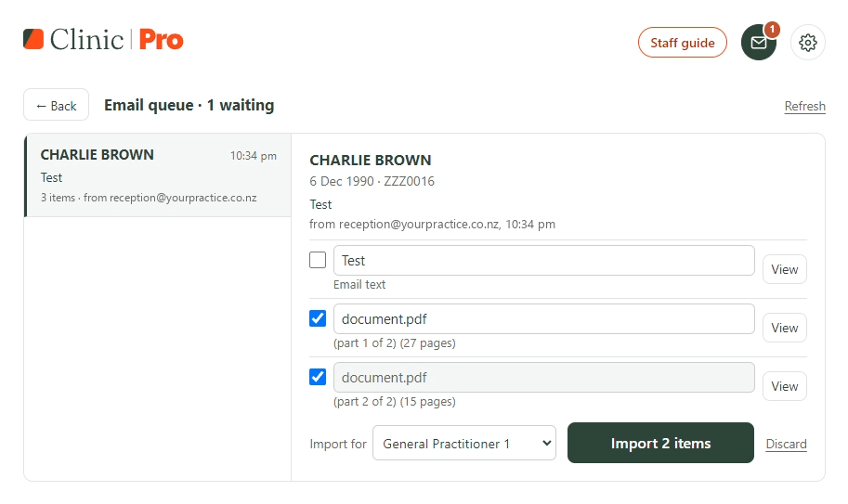Click Import 2 items button

coord(661,443)
